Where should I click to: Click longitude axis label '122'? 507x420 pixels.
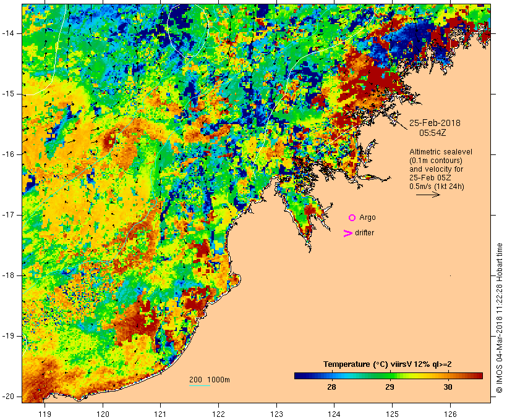coord(219,414)
